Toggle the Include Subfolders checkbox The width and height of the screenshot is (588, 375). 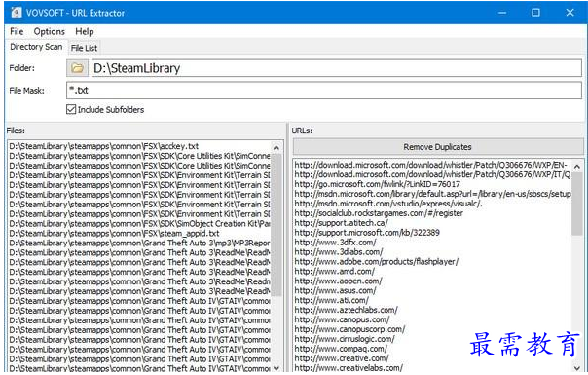71,110
